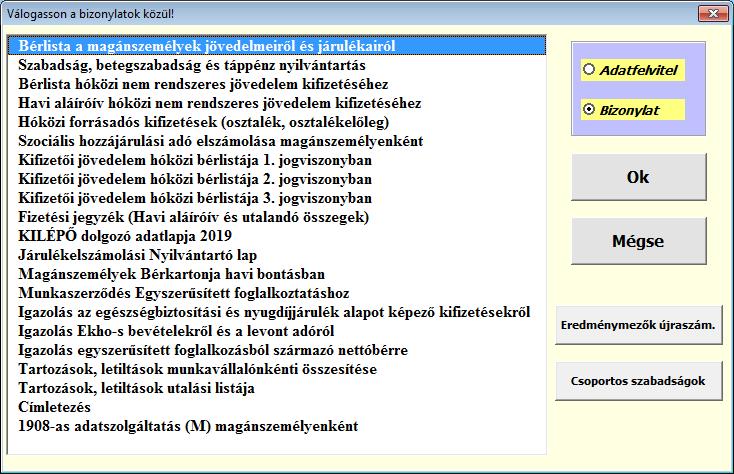Select Szabadság, betegszabadság és táppénz nyilvántartás
734x474 pixels.
point(277,65)
